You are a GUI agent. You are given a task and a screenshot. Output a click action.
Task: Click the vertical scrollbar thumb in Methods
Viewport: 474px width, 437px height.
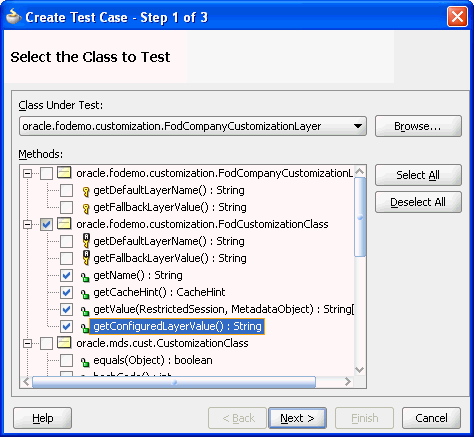point(360,217)
